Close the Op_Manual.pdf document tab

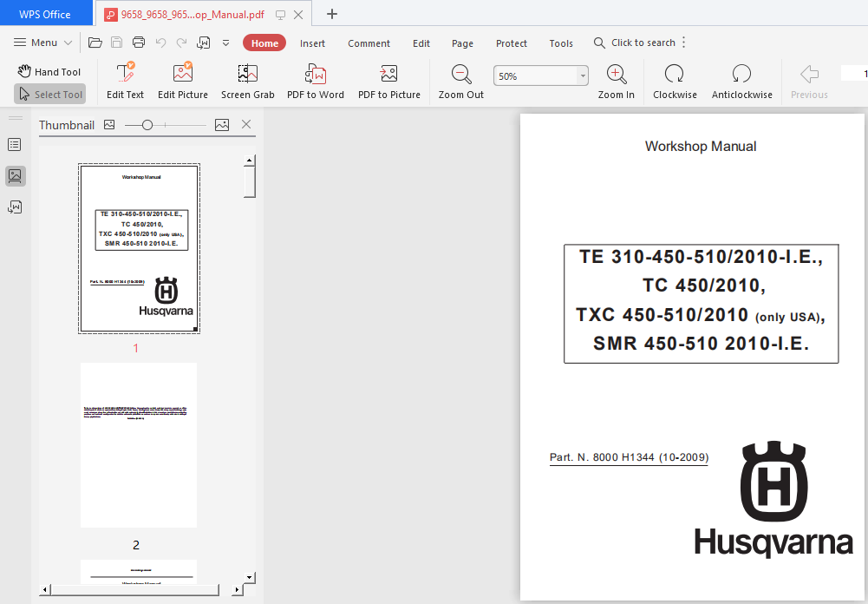298,15
